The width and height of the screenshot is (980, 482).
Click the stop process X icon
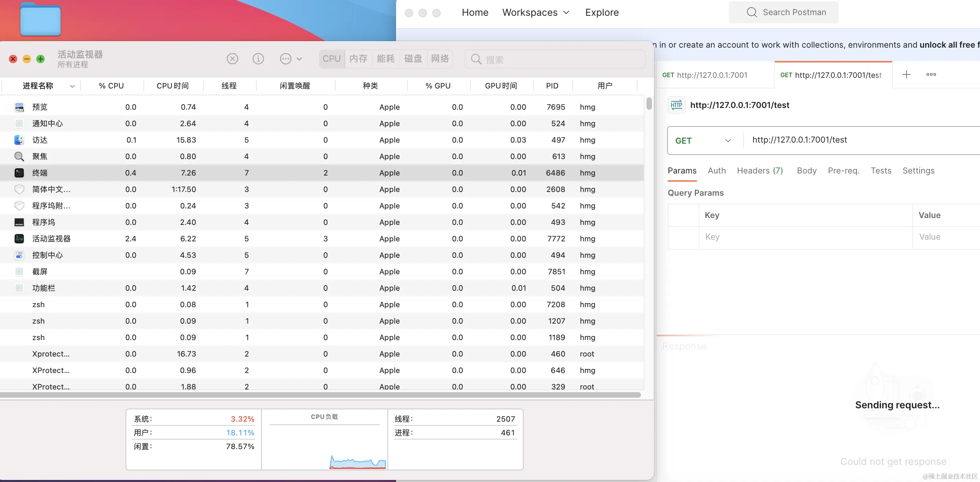[232, 59]
